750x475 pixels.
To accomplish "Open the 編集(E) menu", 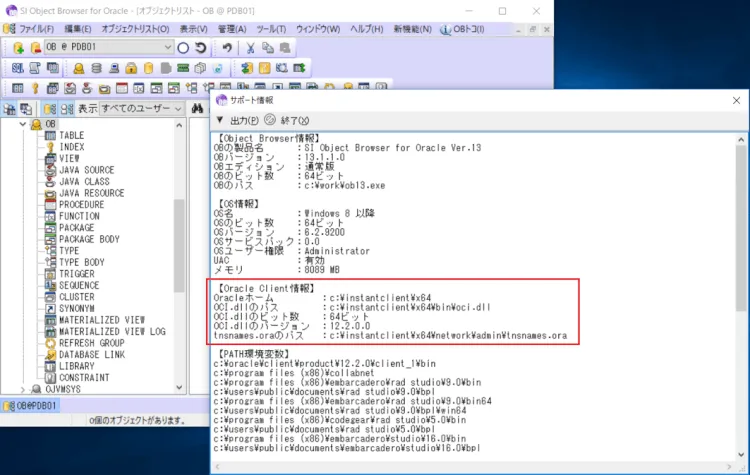I will click(x=77, y=29).
